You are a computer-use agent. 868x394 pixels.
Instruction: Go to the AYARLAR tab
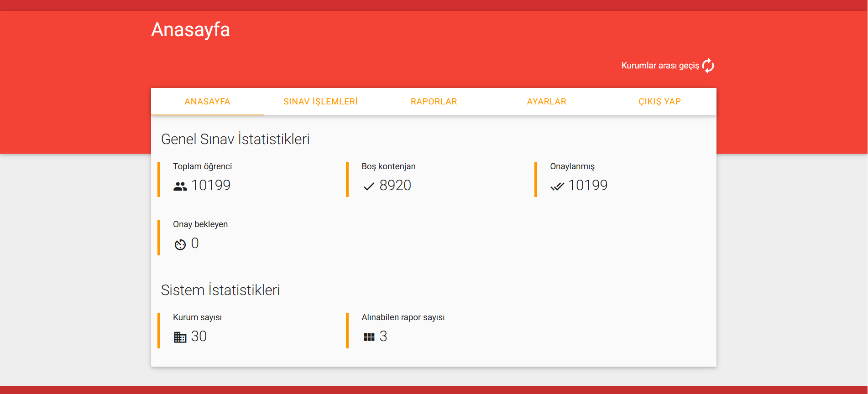pos(546,102)
